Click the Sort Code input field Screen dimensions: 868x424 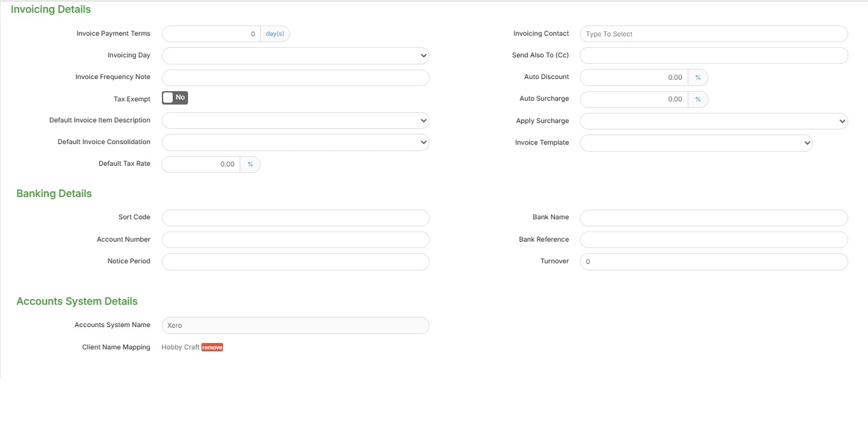[295, 218]
